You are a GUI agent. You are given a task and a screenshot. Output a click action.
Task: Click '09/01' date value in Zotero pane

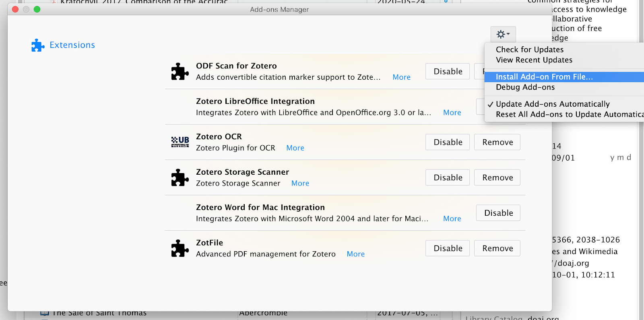pyautogui.click(x=563, y=158)
